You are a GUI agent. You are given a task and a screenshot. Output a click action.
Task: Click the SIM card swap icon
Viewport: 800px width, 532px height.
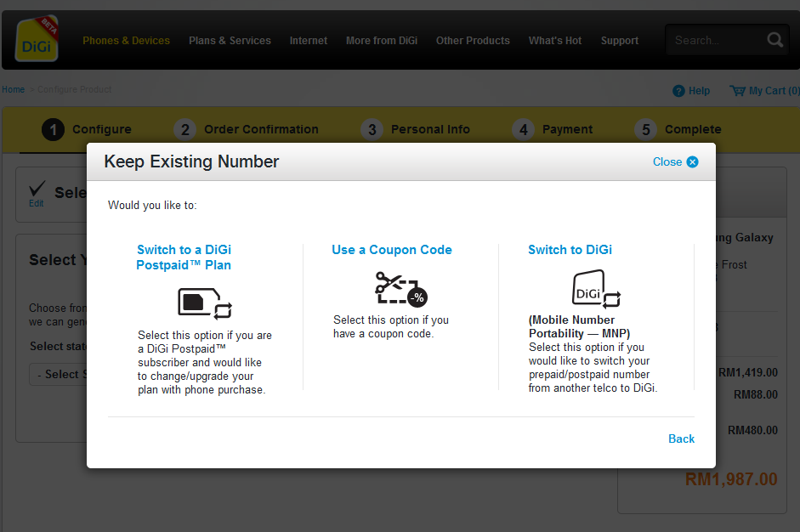pos(205,303)
